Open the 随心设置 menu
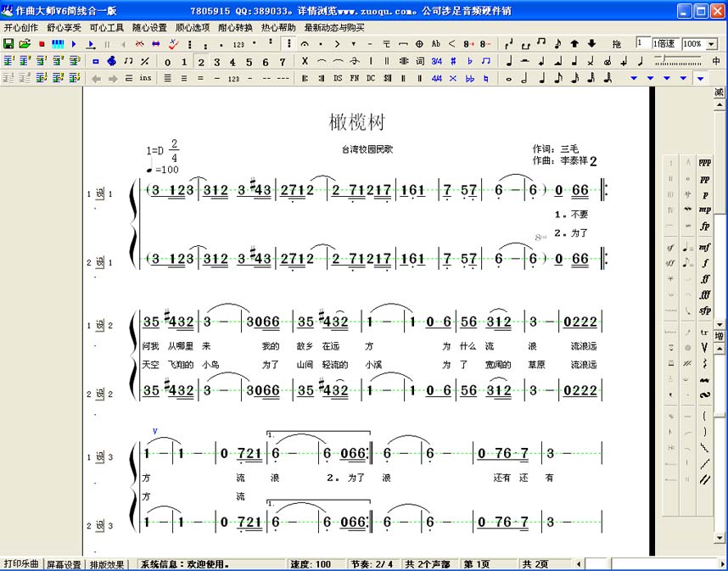The image size is (728, 571). pos(149,28)
